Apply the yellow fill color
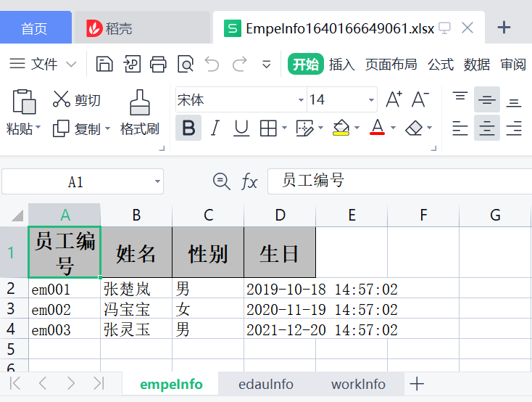The image size is (532, 402). point(341,128)
